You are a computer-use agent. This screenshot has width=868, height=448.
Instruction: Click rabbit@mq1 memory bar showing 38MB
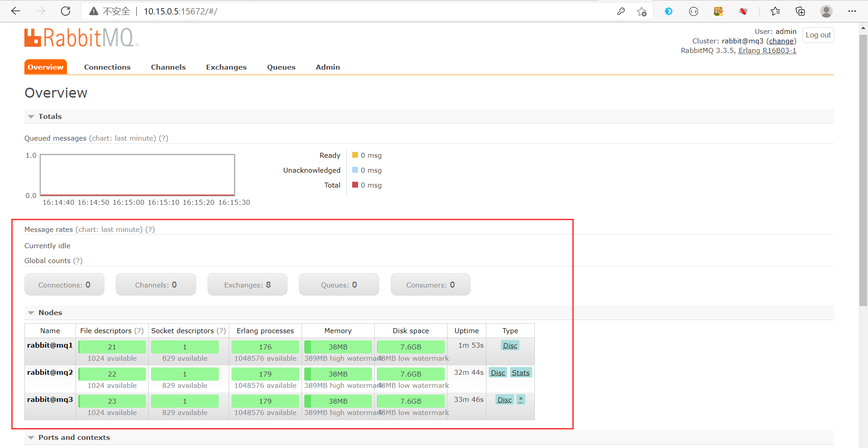pyautogui.click(x=338, y=347)
